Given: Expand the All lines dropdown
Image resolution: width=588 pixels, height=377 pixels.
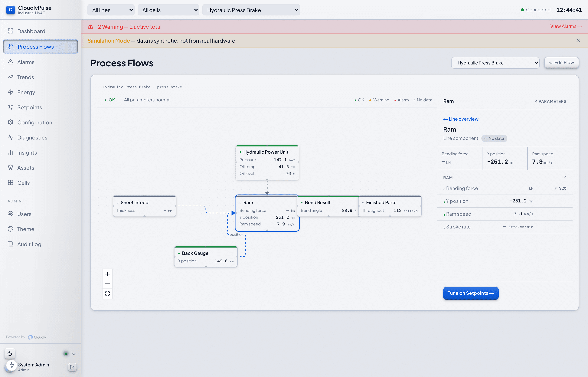Looking at the screenshot, I should tap(111, 10).
